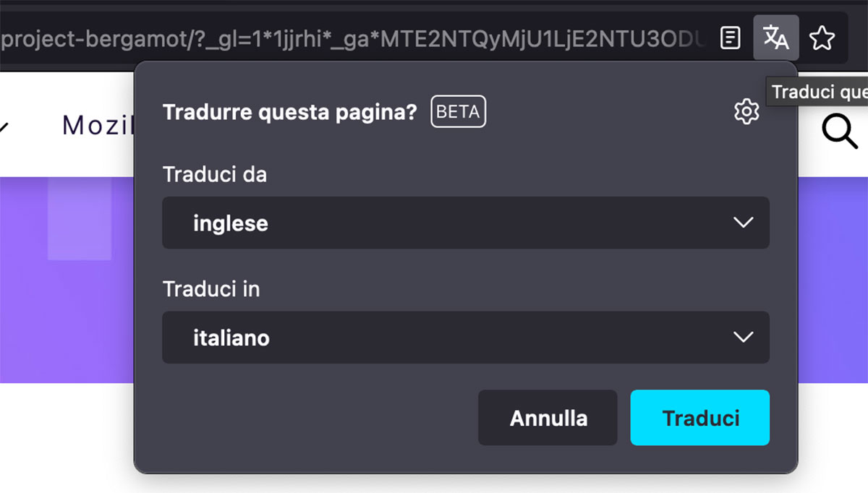Click the partial chevron left of Mozilla logo
This screenshot has height=493, width=868.
[x=4, y=127]
